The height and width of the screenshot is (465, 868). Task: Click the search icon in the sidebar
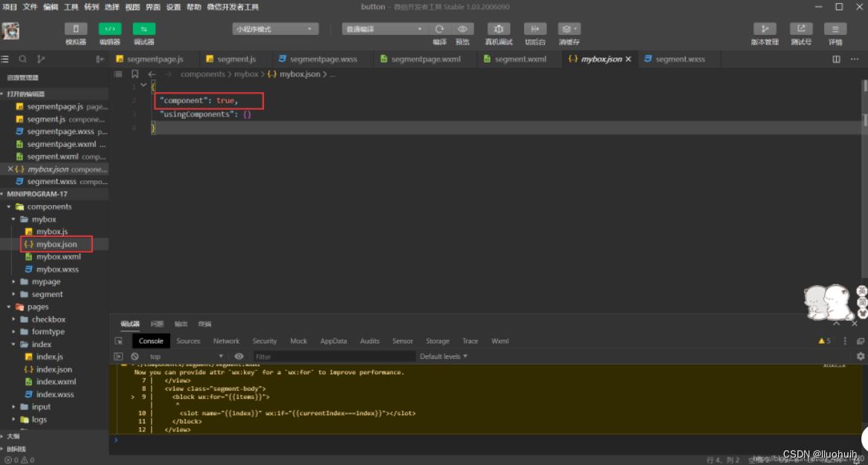[x=23, y=59]
